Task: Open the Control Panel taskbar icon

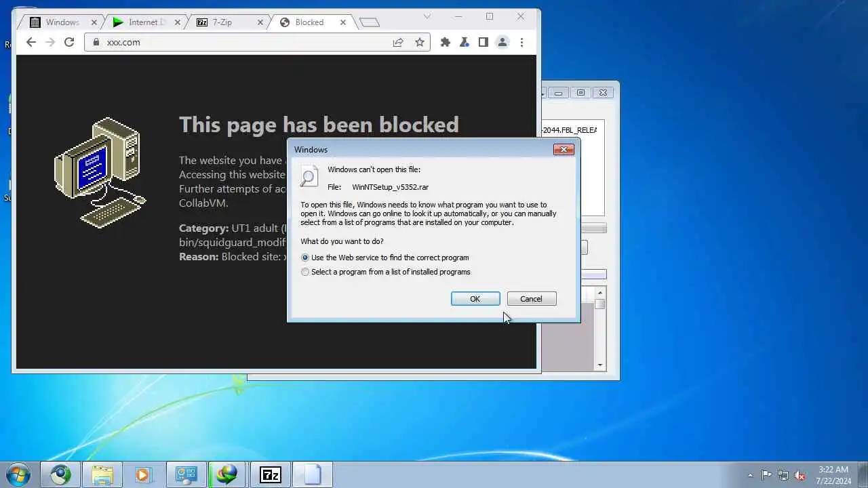Action: pos(185,474)
